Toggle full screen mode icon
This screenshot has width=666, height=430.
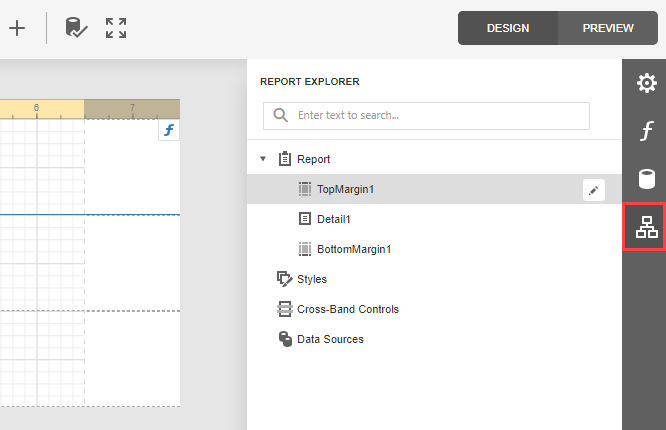click(116, 28)
